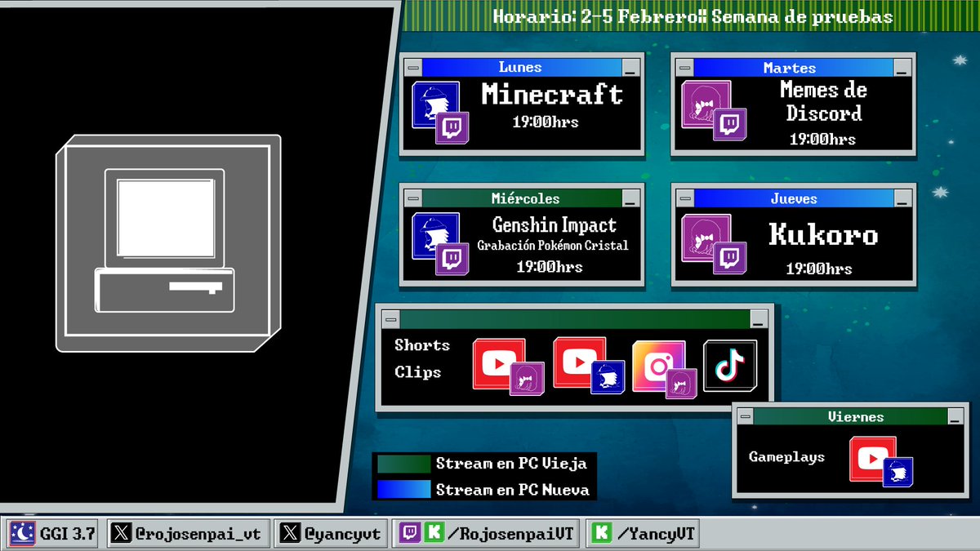
Task: Click the Genshin Impact text
Action: [555, 224]
